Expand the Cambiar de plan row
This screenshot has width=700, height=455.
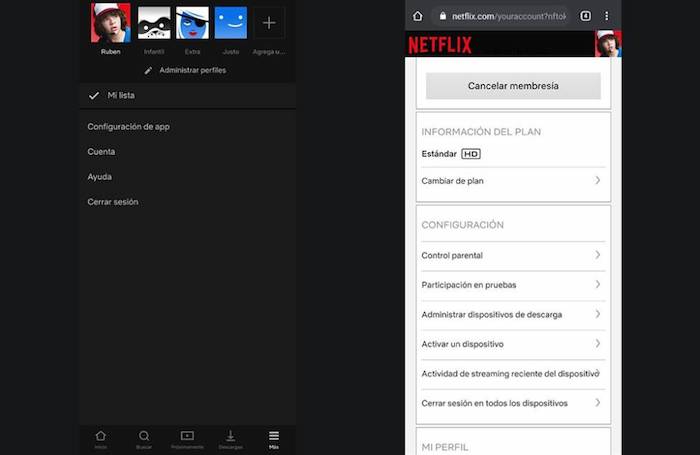tap(512, 181)
